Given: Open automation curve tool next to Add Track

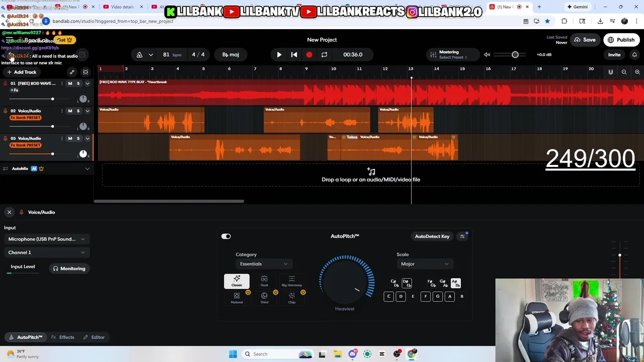Looking at the screenshot, I should [72, 72].
